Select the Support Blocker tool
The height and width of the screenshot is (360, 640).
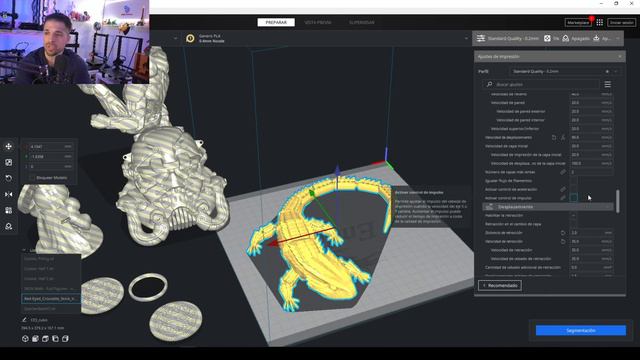(x=9, y=226)
